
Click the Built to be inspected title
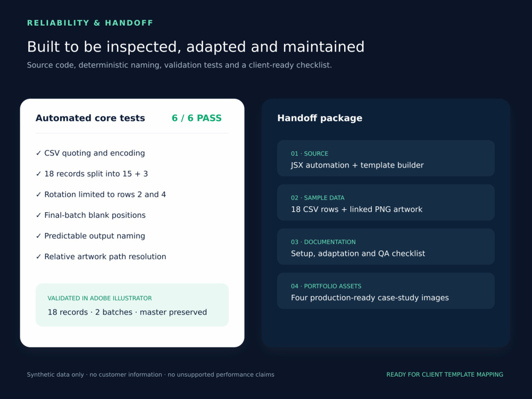coord(196,47)
